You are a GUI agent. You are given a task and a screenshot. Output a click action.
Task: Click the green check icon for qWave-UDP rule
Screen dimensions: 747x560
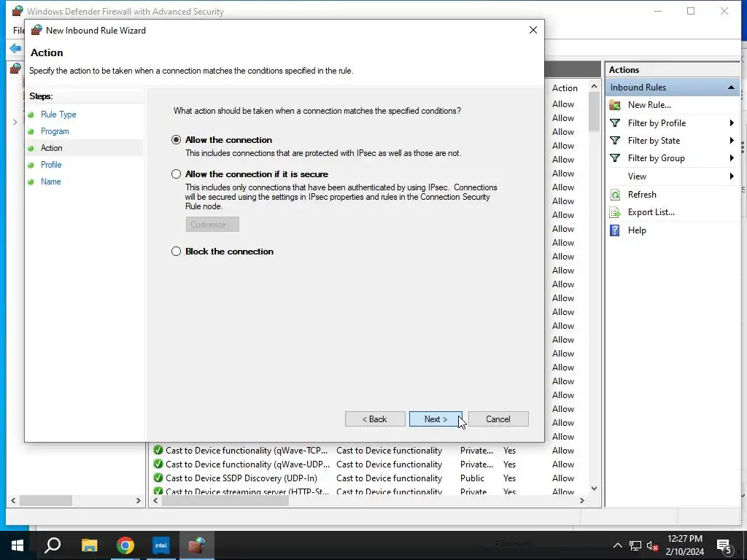[x=158, y=464]
